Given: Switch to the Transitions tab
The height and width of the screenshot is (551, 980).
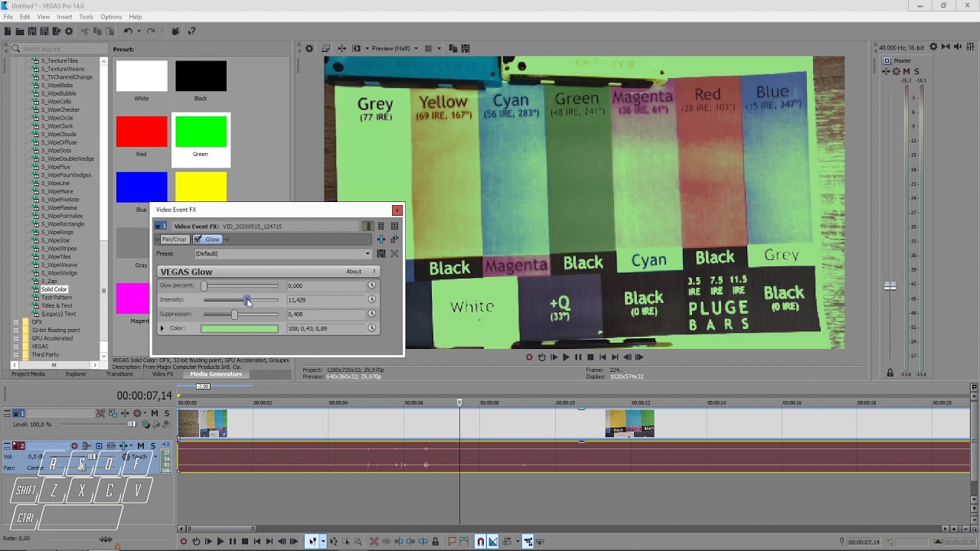Looking at the screenshot, I should click(119, 374).
